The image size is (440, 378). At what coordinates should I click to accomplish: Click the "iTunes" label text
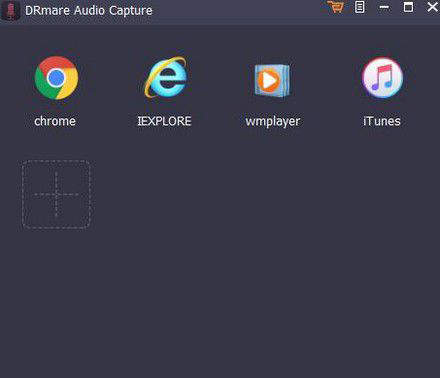pyautogui.click(x=382, y=121)
